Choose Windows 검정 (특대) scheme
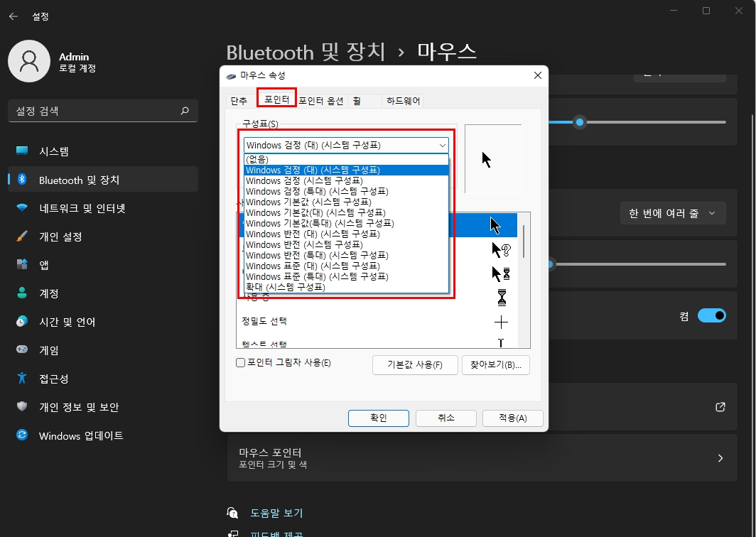This screenshot has width=756, height=537. 346,191
